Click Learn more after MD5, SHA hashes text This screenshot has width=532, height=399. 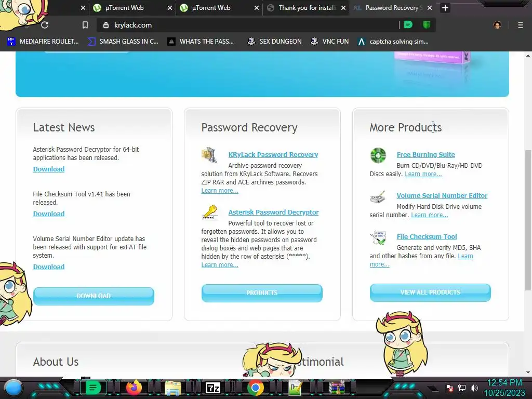[465, 256]
